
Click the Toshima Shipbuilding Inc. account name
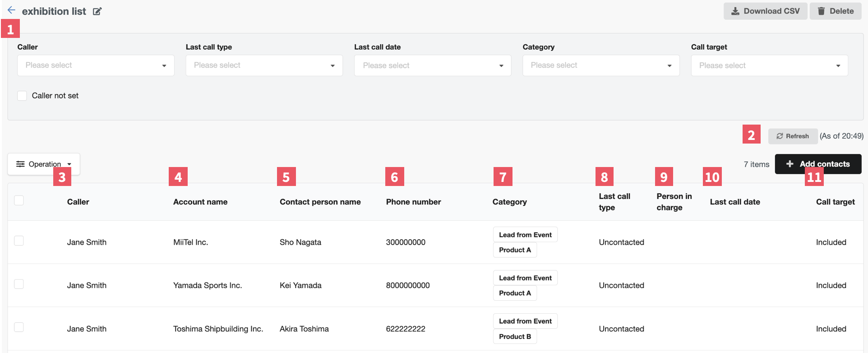[218, 329]
